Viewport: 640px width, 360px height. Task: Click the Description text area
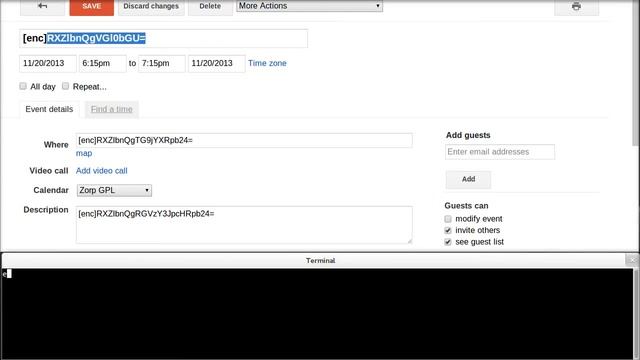pyautogui.click(x=244, y=225)
